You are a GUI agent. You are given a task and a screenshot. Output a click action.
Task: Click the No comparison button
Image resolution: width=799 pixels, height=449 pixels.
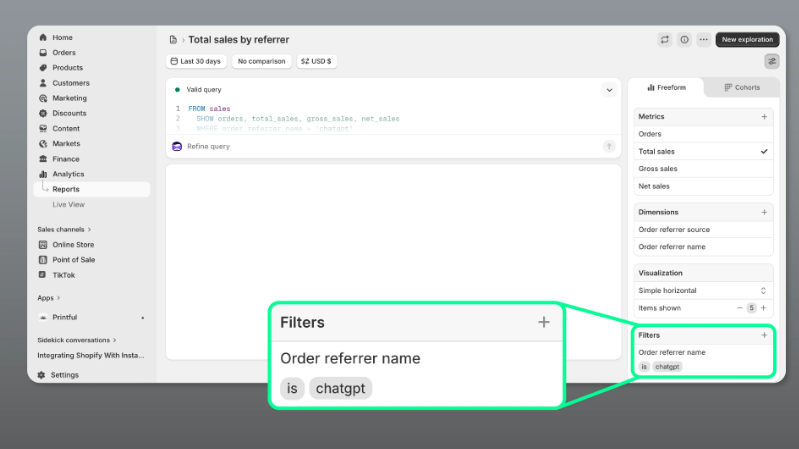point(261,61)
